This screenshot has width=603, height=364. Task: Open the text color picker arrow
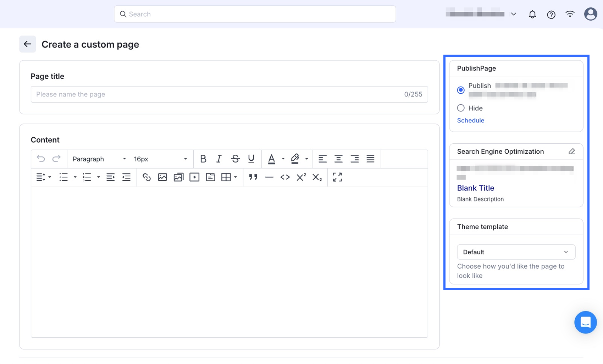click(283, 159)
